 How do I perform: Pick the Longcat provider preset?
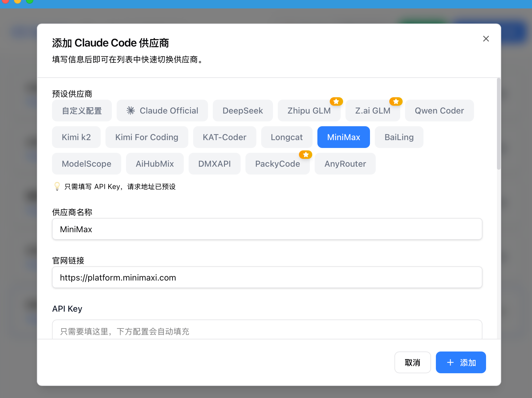tap(287, 137)
